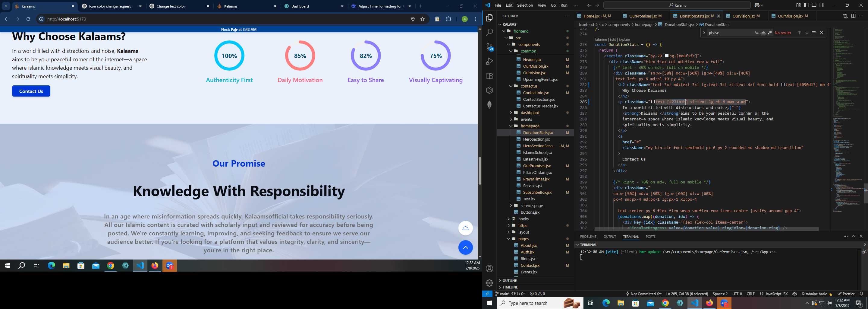The height and width of the screenshot is (309, 868).
Task: Click the Prettier status bar item
Action: (x=846, y=294)
